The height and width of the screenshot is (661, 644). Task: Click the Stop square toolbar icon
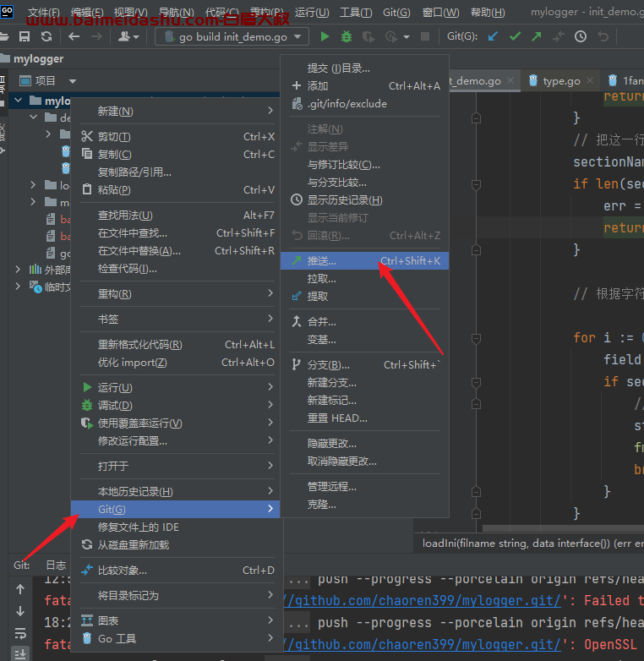click(425, 36)
